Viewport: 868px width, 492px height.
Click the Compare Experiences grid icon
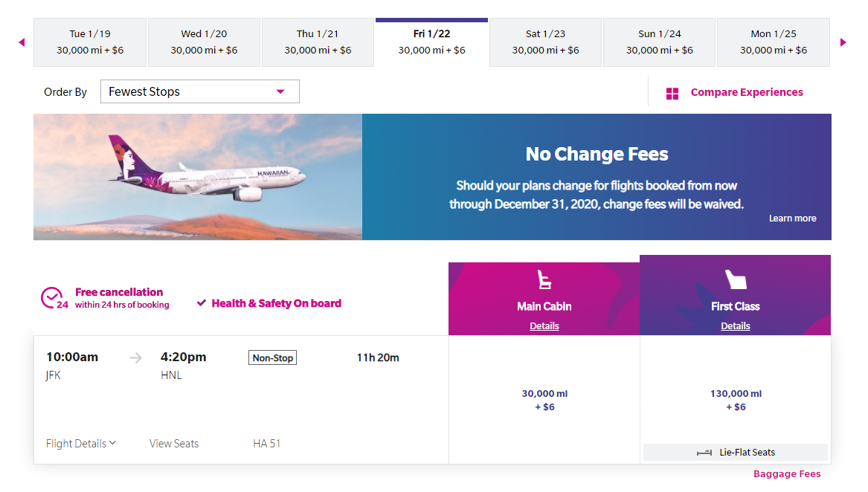coord(672,92)
